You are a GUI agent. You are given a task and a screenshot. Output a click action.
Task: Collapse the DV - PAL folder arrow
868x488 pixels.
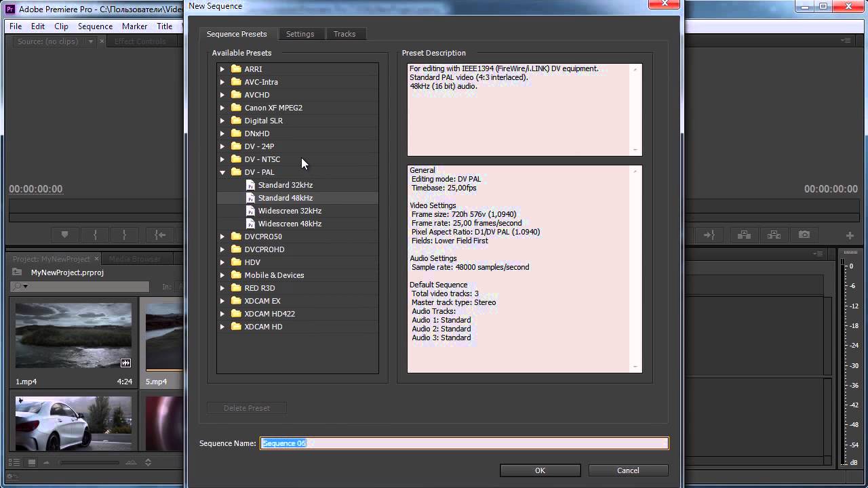pyautogui.click(x=222, y=172)
